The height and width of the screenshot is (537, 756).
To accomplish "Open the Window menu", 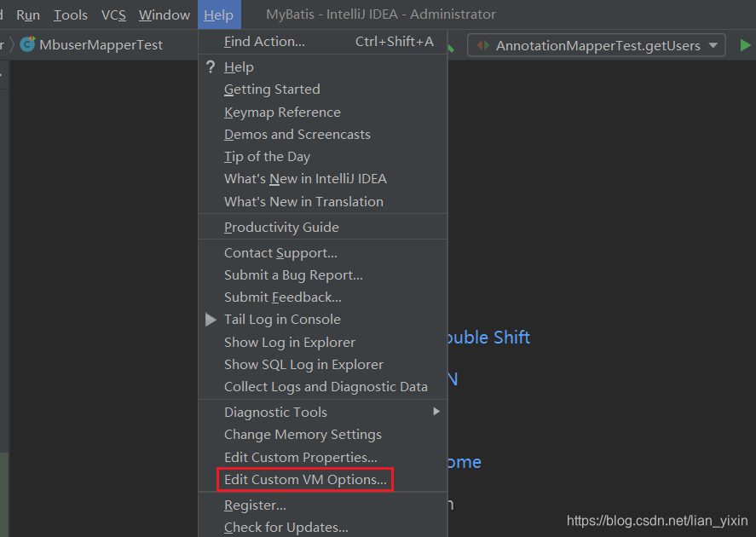I will tap(164, 15).
